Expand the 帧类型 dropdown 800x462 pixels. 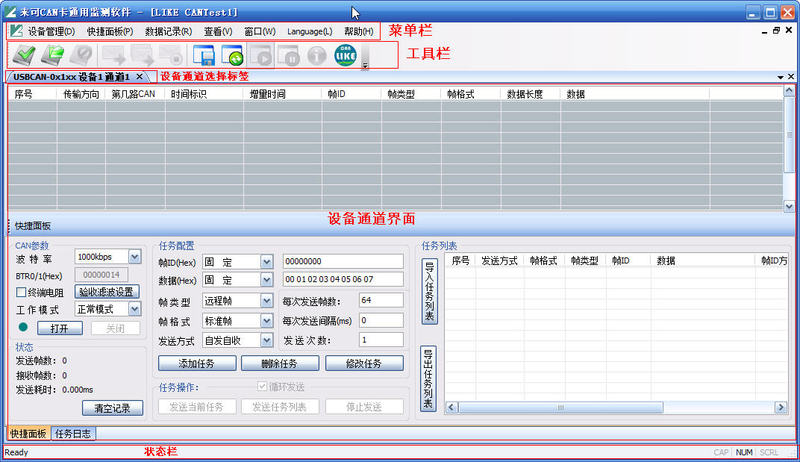click(266, 301)
